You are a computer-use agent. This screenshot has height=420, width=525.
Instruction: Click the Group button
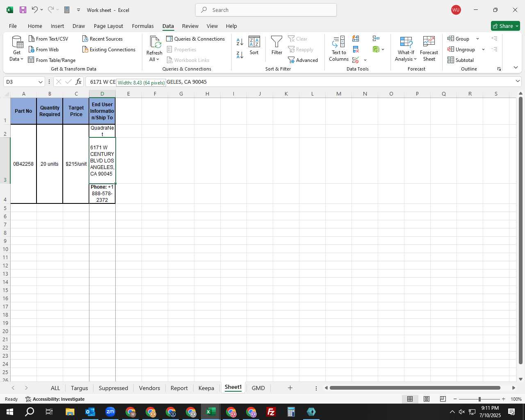click(x=459, y=39)
